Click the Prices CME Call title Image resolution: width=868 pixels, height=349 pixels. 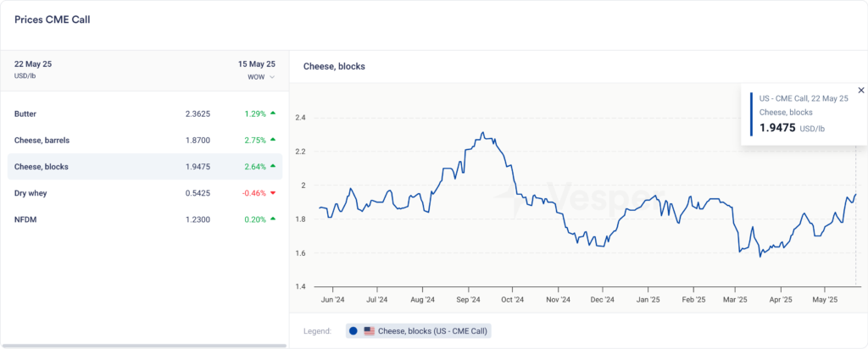[x=52, y=19]
